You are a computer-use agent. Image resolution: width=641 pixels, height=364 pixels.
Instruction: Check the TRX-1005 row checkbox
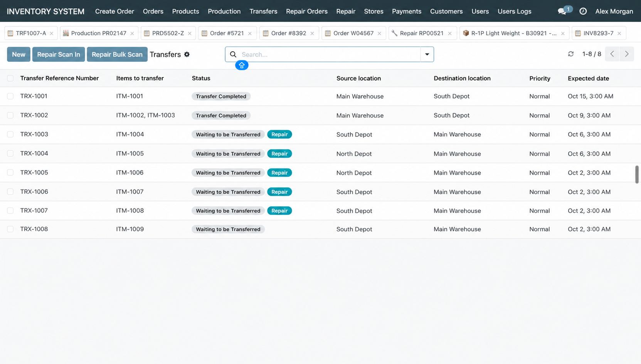coord(10,173)
